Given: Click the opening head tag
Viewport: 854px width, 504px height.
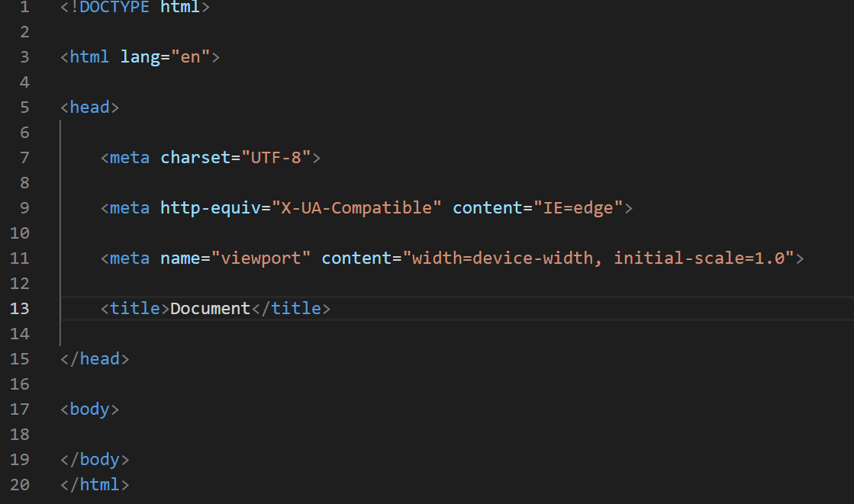Looking at the screenshot, I should coord(90,108).
